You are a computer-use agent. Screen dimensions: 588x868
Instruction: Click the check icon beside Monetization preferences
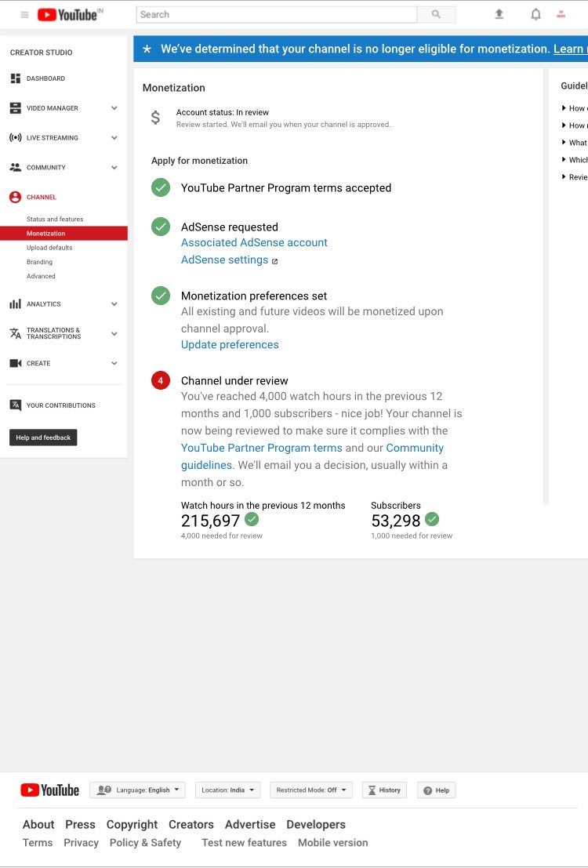(161, 296)
